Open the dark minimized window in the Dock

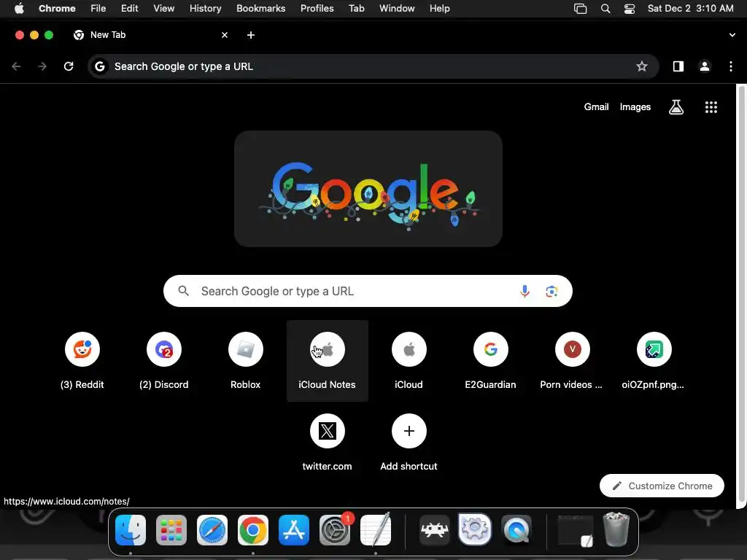tap(576, 531)
